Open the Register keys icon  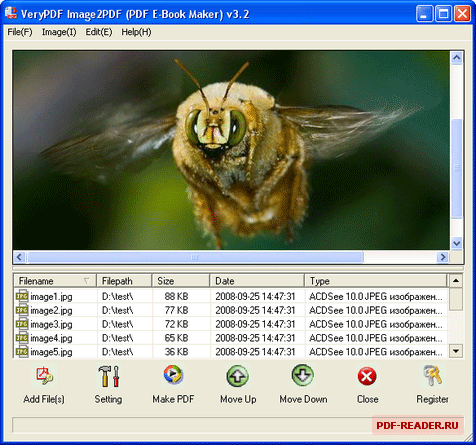(433, 376)
